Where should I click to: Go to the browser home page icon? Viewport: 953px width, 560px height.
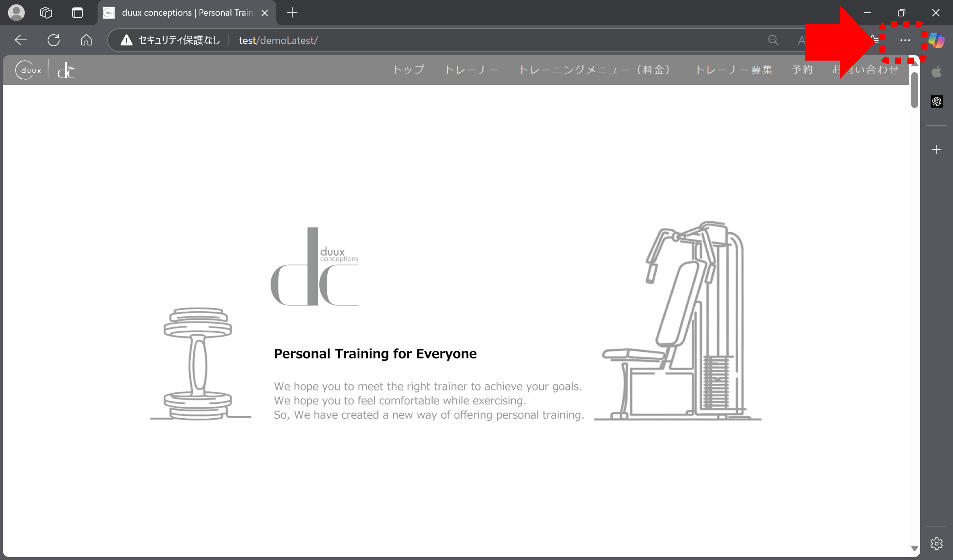click(x=86, y=40)
